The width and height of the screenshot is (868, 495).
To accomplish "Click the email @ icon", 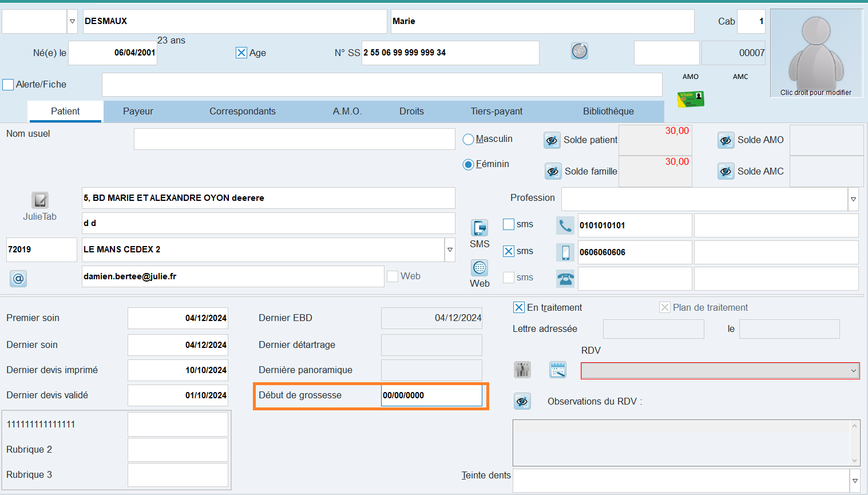I will pyautogui.click(x=18, y=279).
